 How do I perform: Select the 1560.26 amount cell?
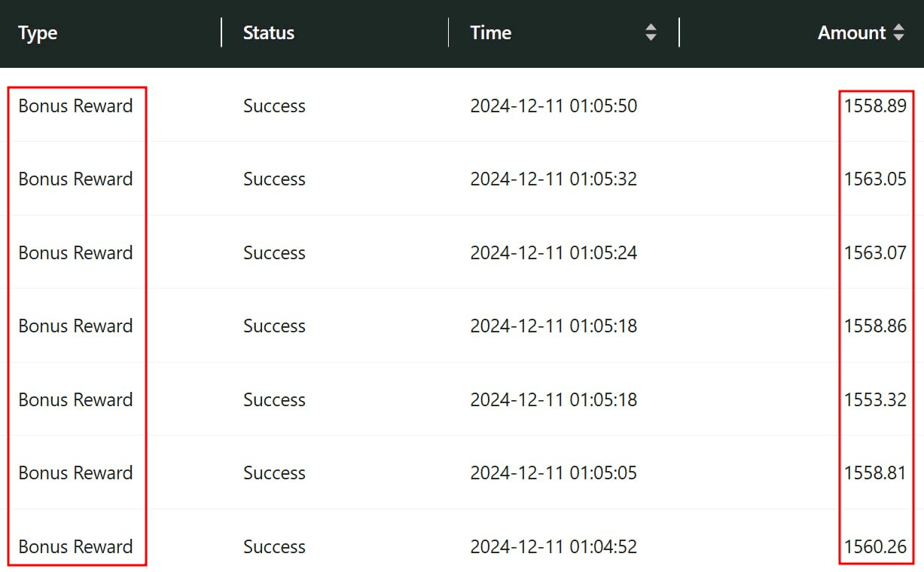point(875,546)
